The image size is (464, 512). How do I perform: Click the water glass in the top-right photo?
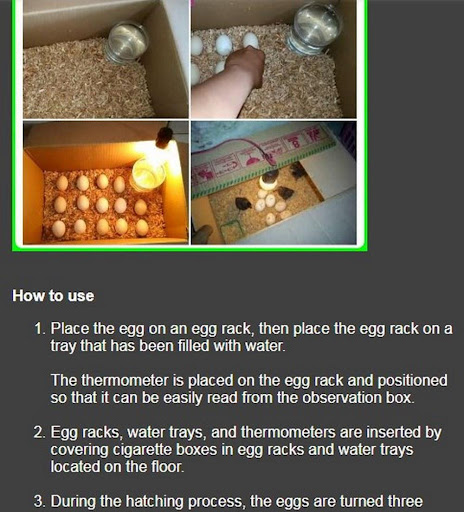(312, 27)
